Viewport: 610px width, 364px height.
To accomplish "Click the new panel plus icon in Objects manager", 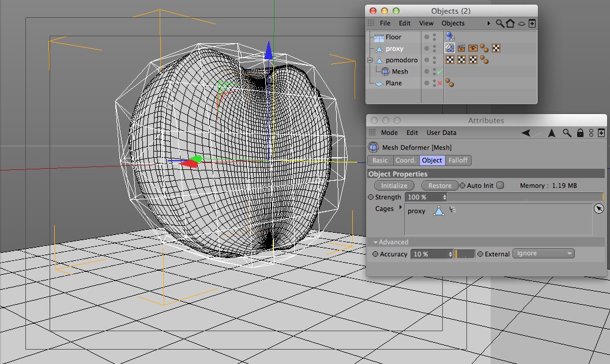I will (532, 23).
